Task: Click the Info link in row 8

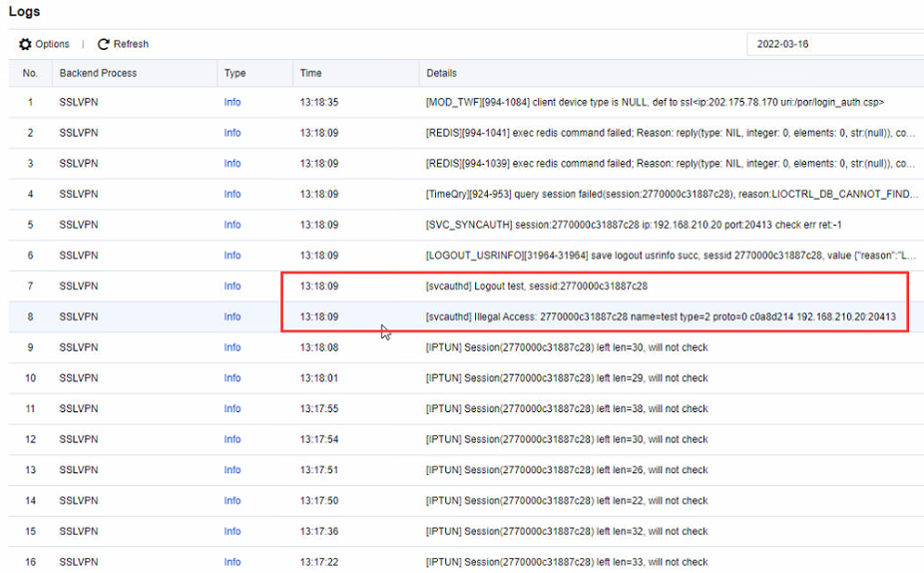Action: point(231,316)
